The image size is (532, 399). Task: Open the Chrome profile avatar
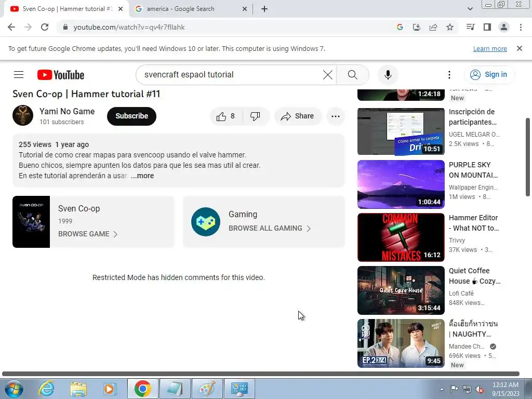point(504,27)
